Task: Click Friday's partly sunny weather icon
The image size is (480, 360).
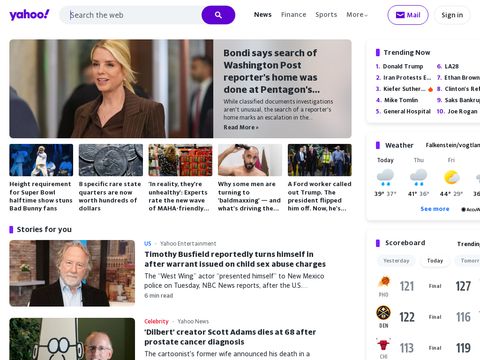Action: (451, 177)
